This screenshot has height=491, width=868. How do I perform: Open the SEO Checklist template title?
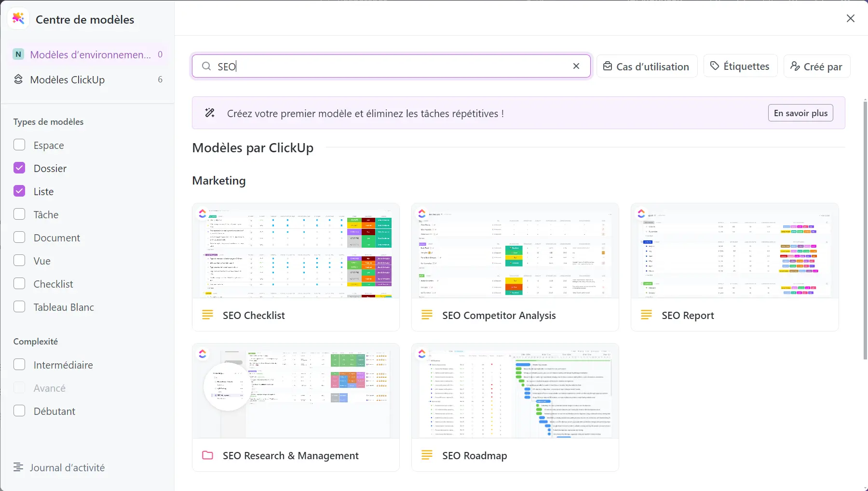point(254,315)
